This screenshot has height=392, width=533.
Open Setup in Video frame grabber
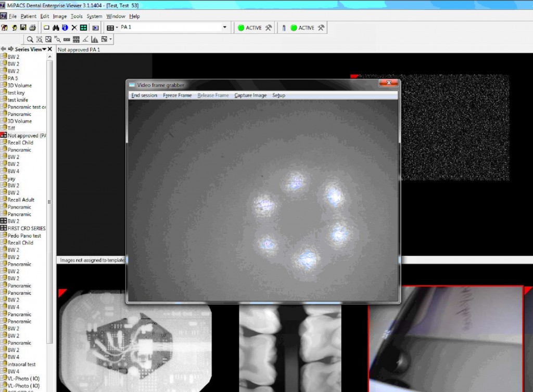(x=278, y=95)
